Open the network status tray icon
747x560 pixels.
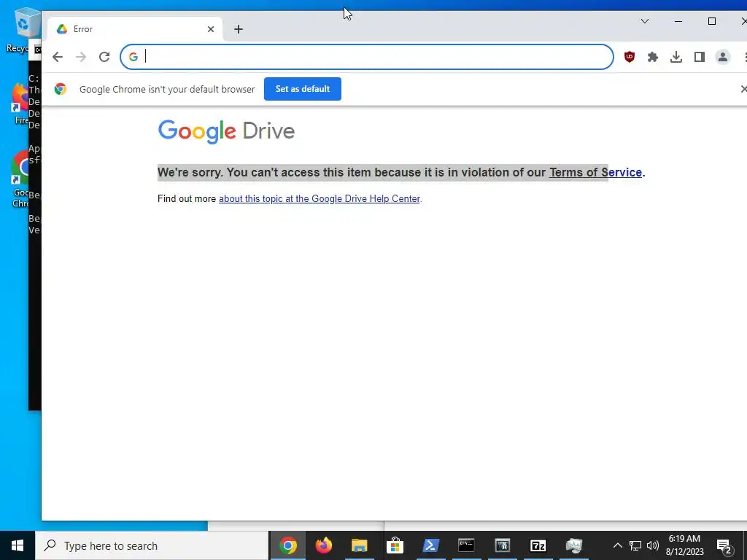(635, 545)
